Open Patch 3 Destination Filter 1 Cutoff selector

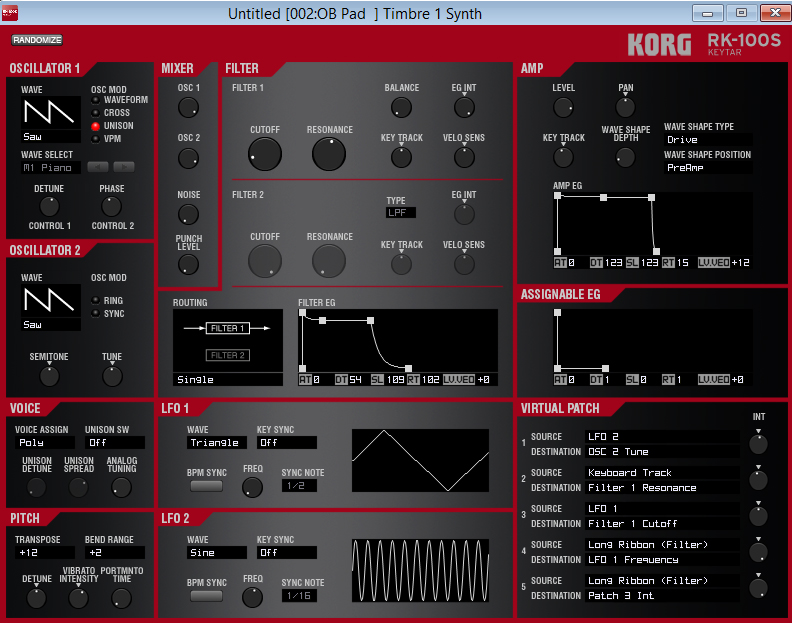click(662, 524)
